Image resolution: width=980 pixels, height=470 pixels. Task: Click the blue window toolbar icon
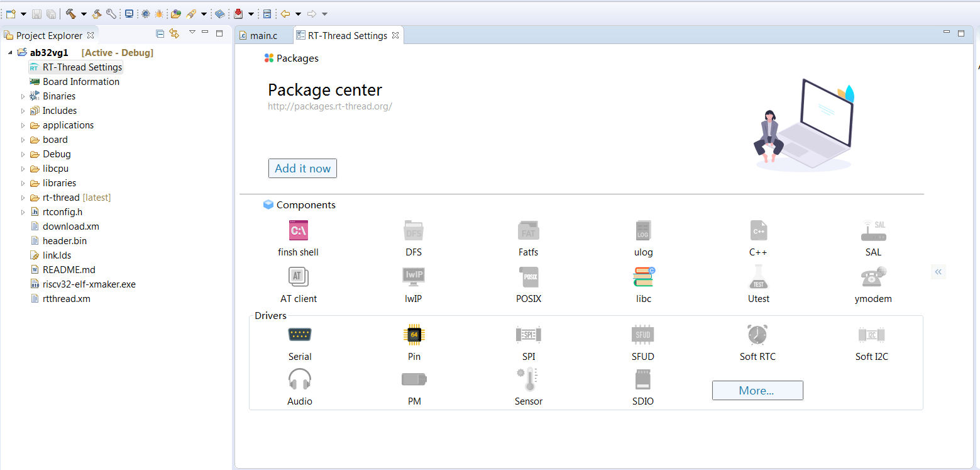267,13
